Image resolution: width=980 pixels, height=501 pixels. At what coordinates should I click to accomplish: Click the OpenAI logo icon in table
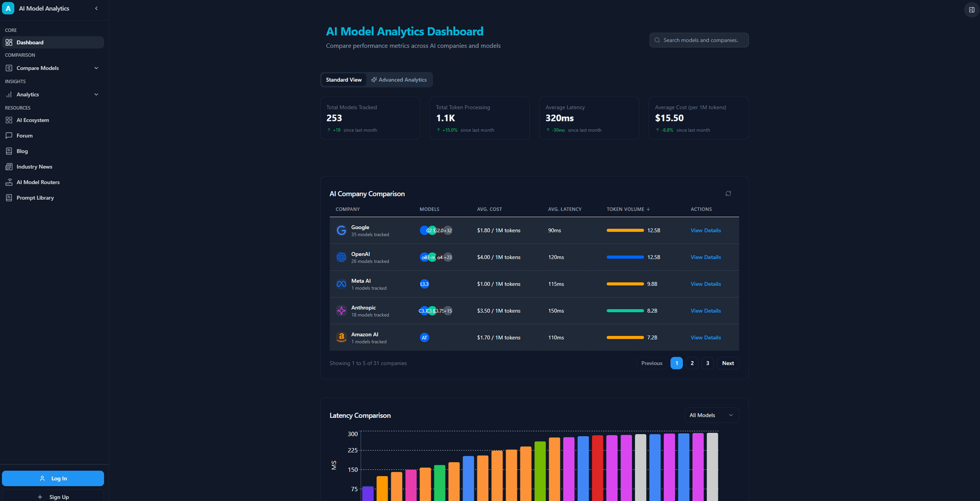[x=341, y=257]
